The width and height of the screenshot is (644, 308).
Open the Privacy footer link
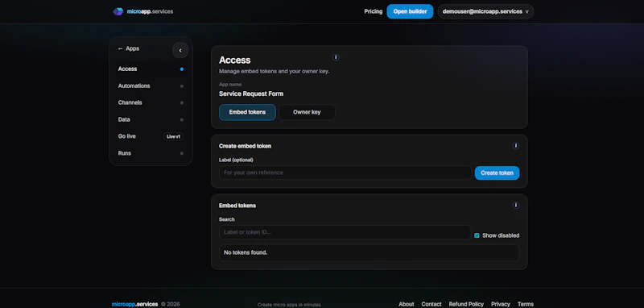tap(501, 304)
